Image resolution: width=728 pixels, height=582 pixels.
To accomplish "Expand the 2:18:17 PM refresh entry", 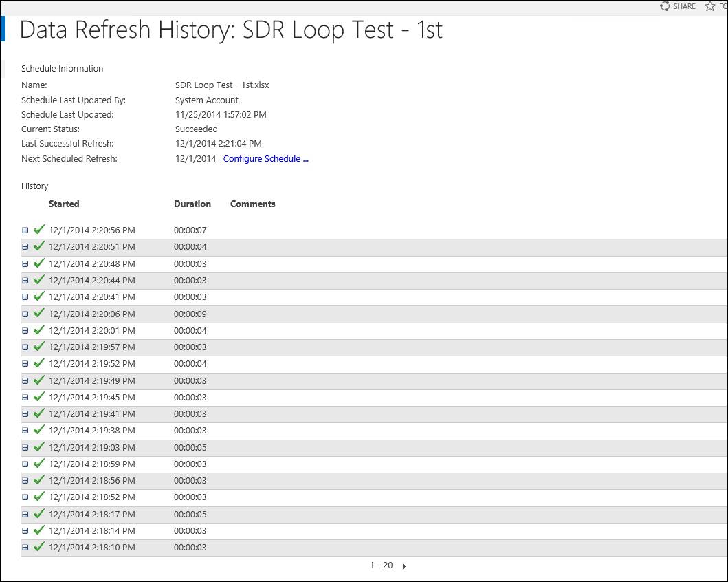I will (x=25, y=514).
